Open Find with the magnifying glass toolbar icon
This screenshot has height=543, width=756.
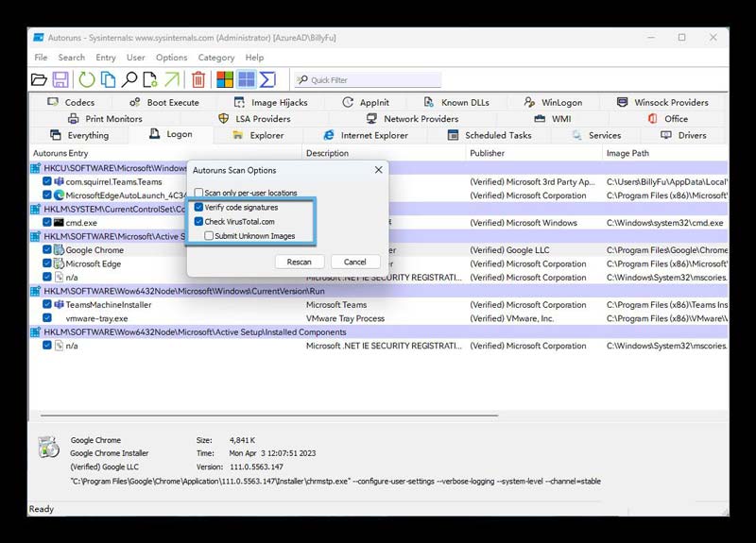(129, 79)
